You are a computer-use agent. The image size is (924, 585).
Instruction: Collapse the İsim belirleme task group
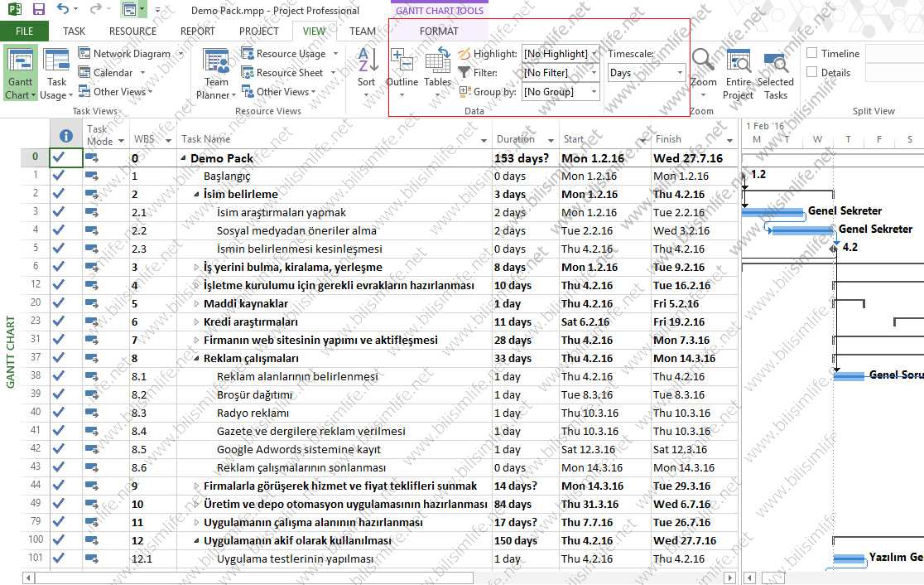pyautogui.click(x=196, y=194)
